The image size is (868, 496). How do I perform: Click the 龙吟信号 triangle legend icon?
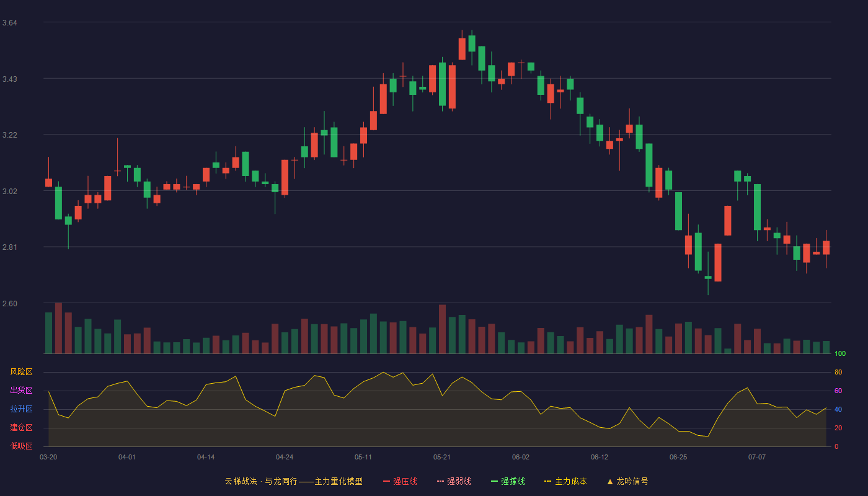coord(610,481)
